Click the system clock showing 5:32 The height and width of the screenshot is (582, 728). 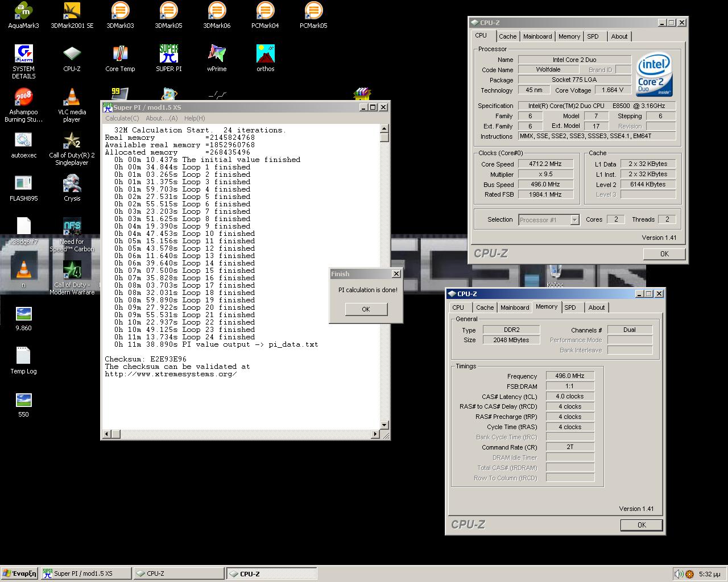[x=709, y=574]
